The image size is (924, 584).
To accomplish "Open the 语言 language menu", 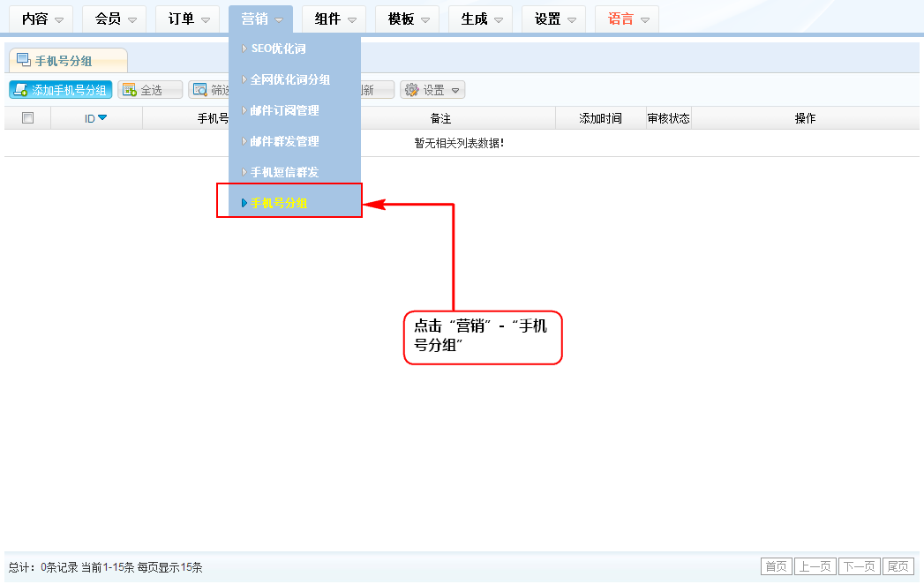I will coord(627,19).
